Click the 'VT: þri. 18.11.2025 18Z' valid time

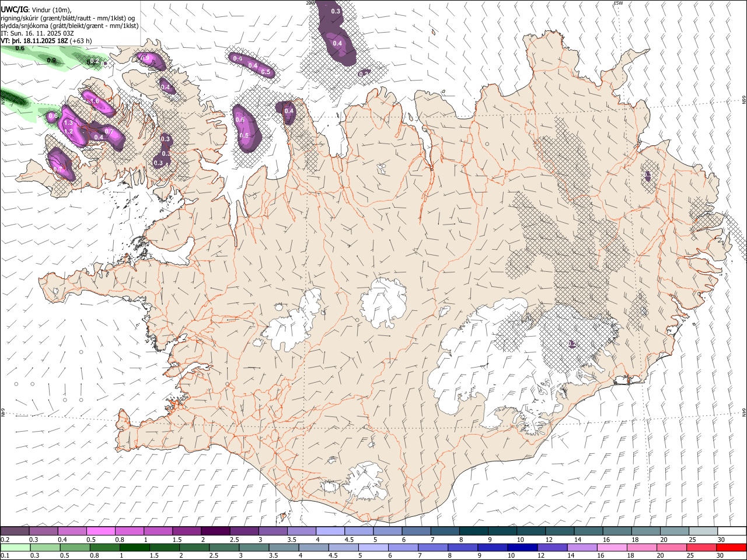[x=34, y=41]
